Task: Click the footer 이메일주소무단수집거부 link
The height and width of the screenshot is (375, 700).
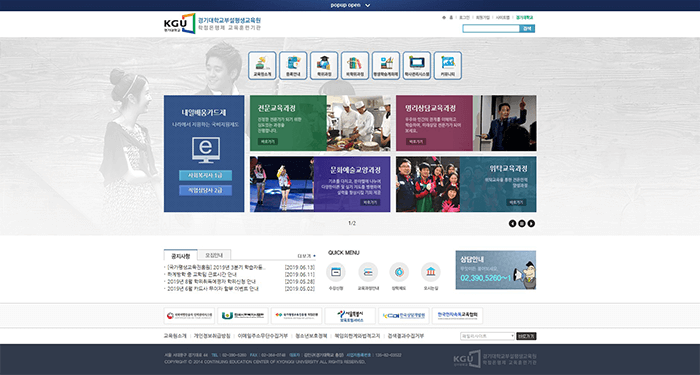Action: (x=262, y=336)
